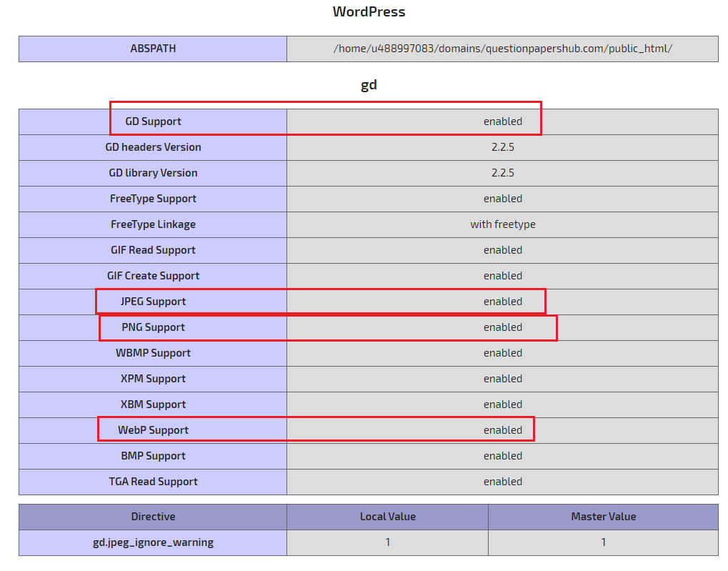Select XBM Support label
Viewport: 728px width, 571px height.
153,404
